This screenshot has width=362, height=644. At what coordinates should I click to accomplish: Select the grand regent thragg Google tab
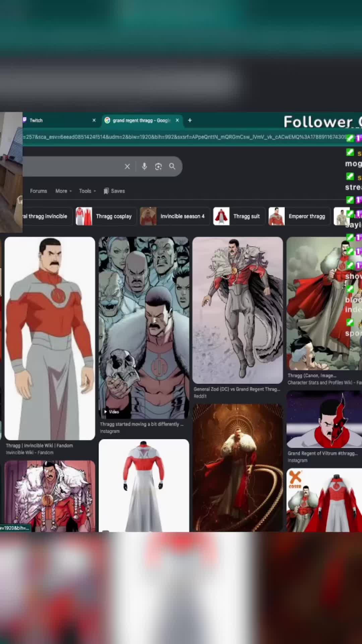tap(142, 120)
